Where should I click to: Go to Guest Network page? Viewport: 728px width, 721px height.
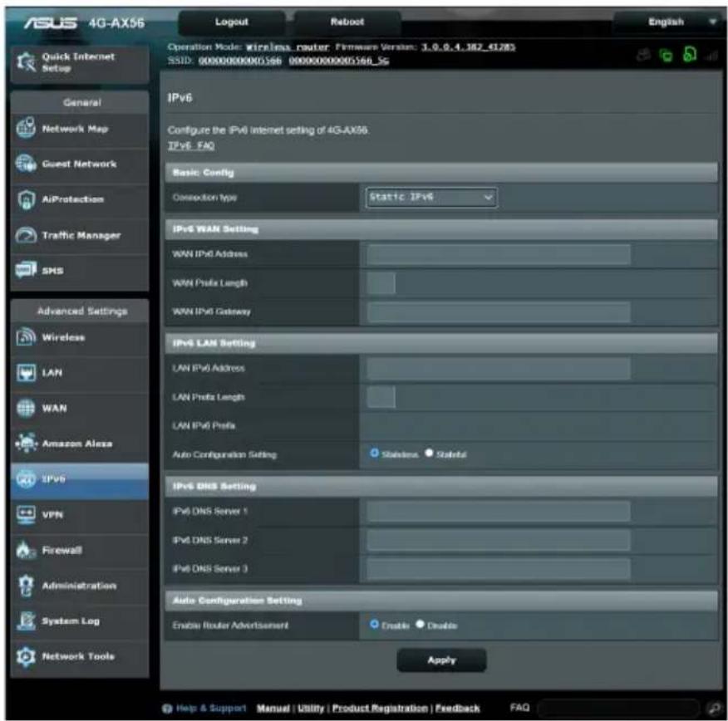click(x=80, y=164)
